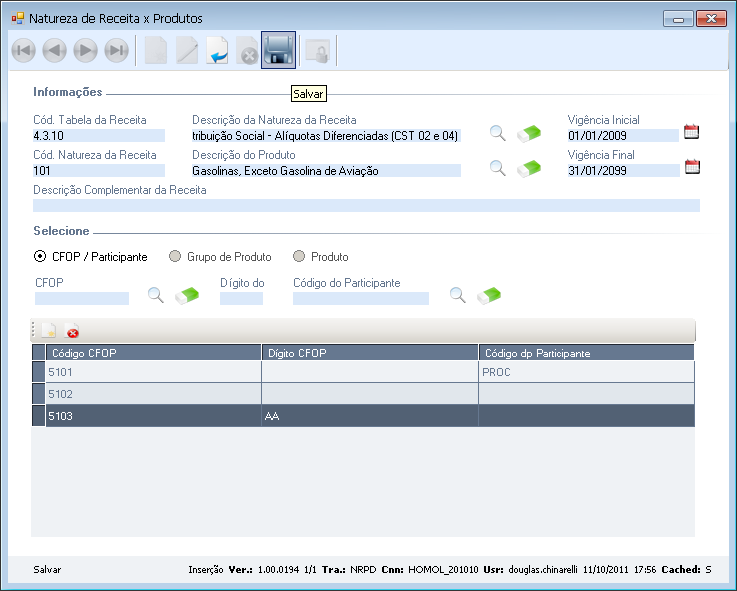The width and height of the screenshot is (737, 591).
Task: Click the Salvar floppy disk icon
Action: point(278,51)
